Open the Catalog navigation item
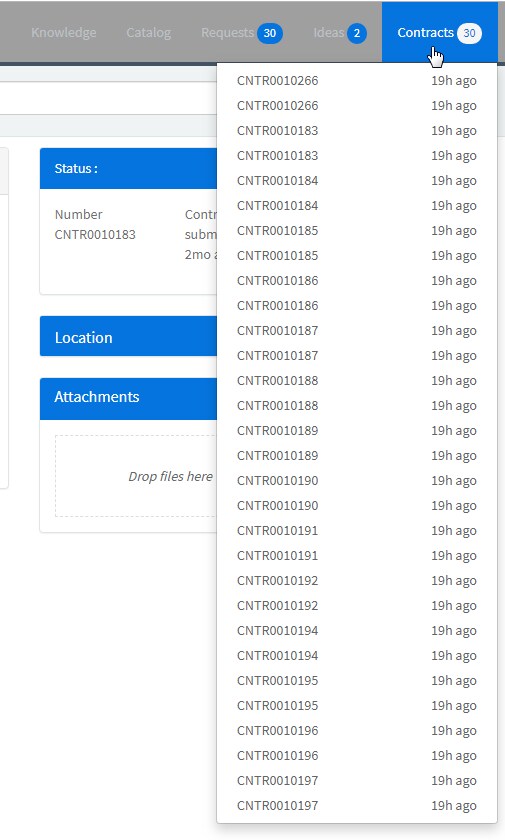The width and height of the screenshot is (505, 840). coord(149,33)
